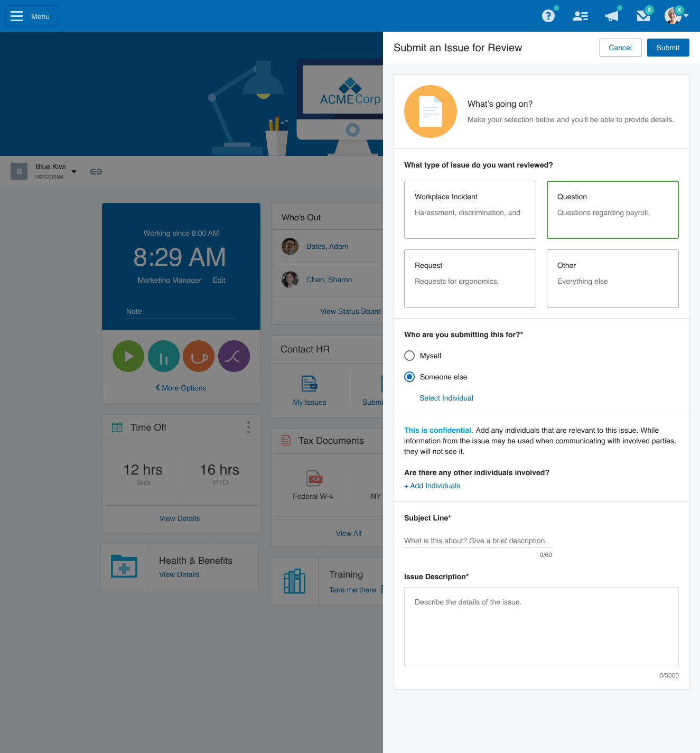The width and height of the screenshot is (700, 753).
Task: Open View Status Board link
Action: point(350,311)
